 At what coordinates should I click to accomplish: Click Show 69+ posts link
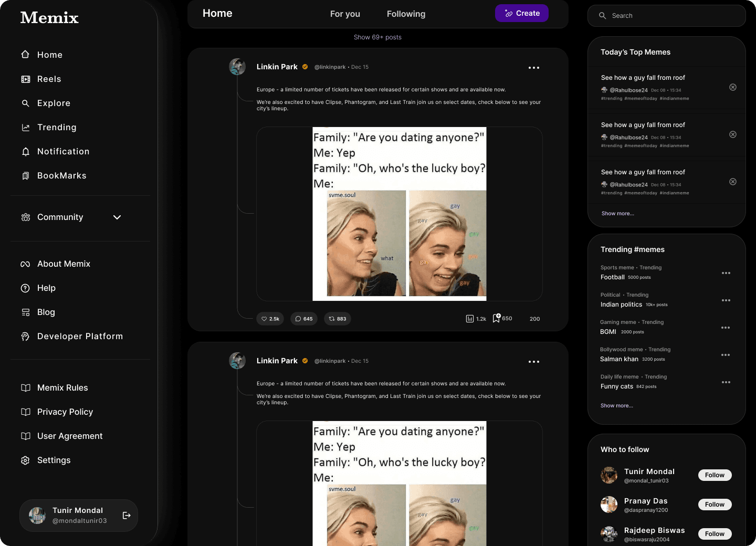click(377, 37)
